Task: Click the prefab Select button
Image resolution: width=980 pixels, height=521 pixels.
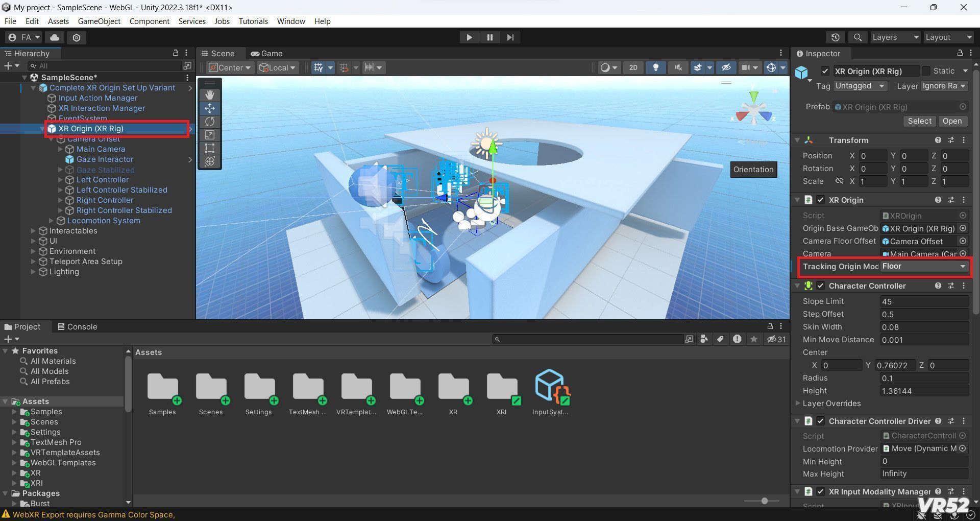Action: click(919, 121)
